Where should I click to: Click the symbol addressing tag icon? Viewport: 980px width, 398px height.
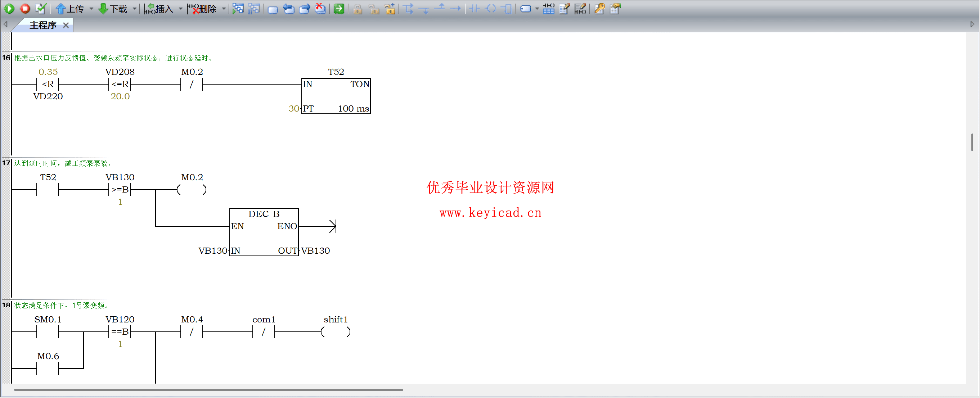click(x=525, y=8)
